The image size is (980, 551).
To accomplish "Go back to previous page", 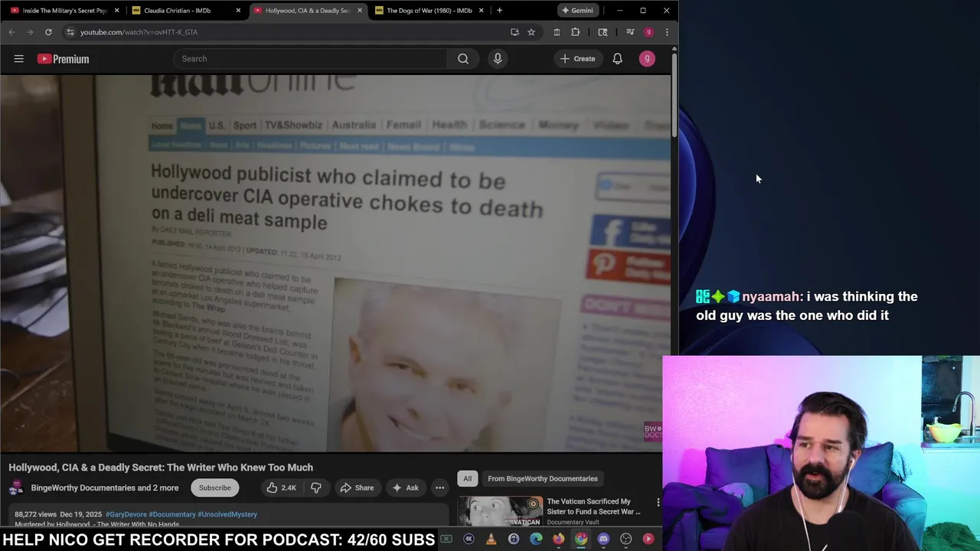I will (11, 32).
